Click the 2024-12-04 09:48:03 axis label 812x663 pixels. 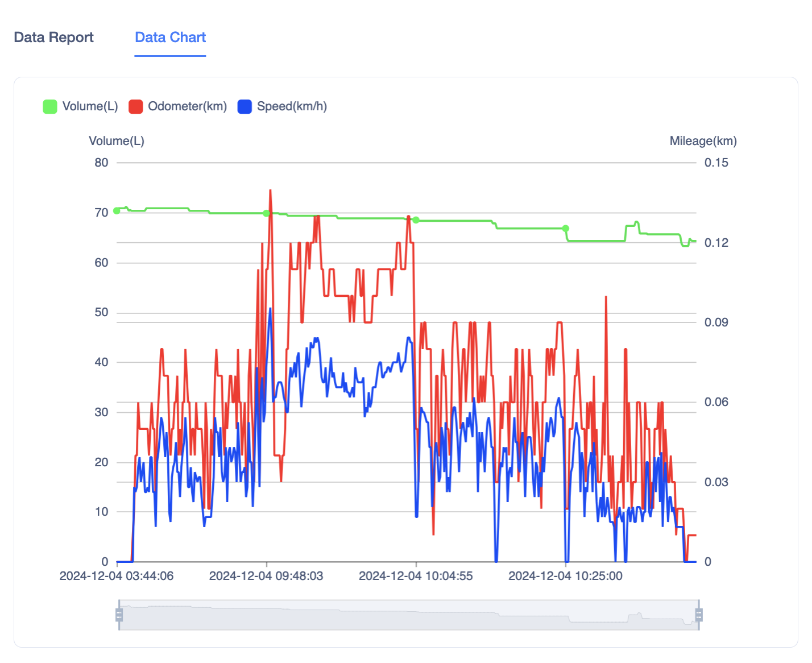click(x=266, y=576)
